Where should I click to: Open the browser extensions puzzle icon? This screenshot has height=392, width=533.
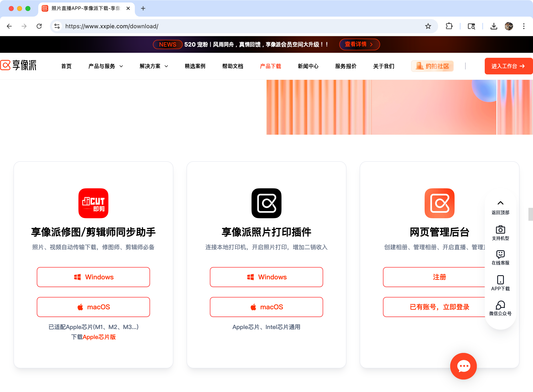coord(449,26)
